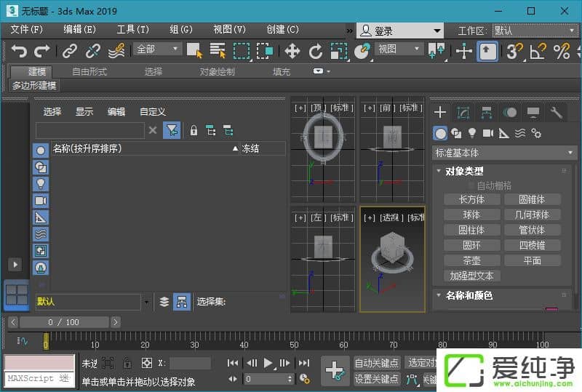582x392 pixels.
Task: Open the 全部 selection filter dropdown
Action: coord(157,49)
